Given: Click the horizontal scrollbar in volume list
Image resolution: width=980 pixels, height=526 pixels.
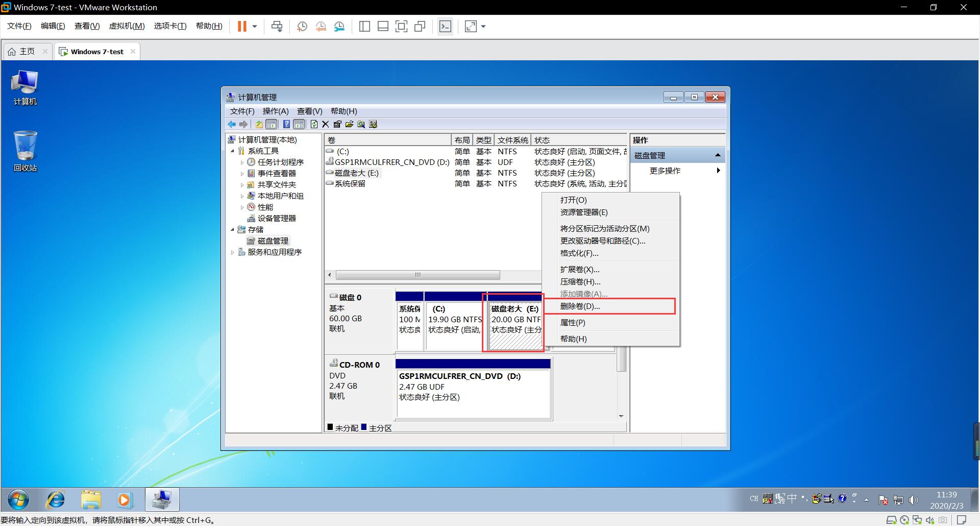Looking at the screenshot, I should pos(418,275).
